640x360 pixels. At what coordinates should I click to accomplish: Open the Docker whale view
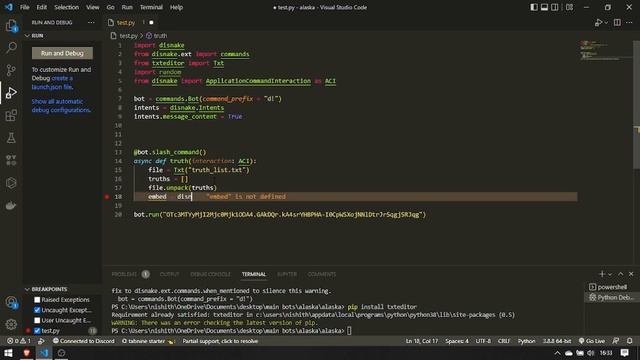click(11, 205)
